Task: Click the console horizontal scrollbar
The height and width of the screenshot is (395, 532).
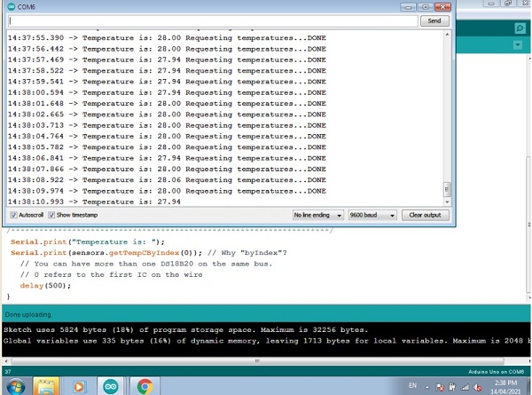Action: (257, 361)
